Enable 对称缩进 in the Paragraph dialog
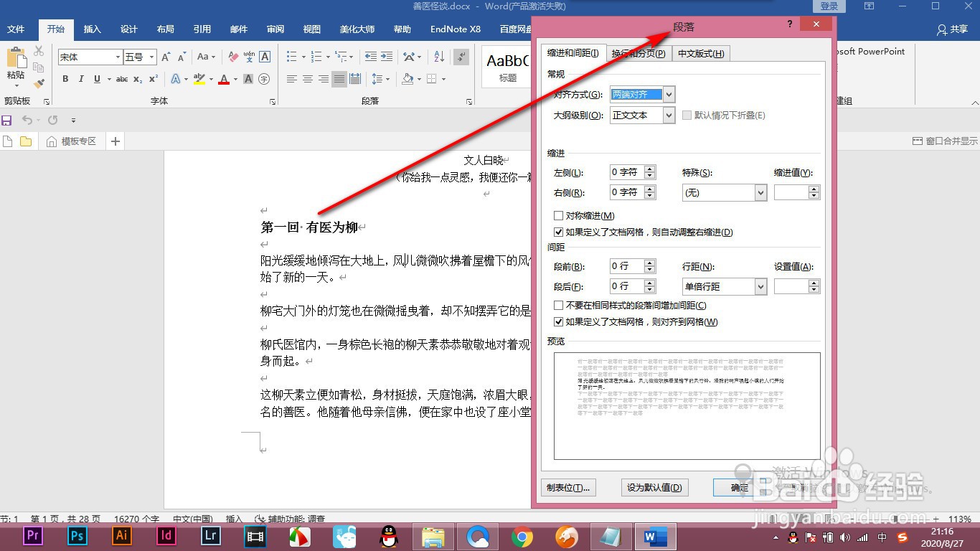 pos(558,215)
